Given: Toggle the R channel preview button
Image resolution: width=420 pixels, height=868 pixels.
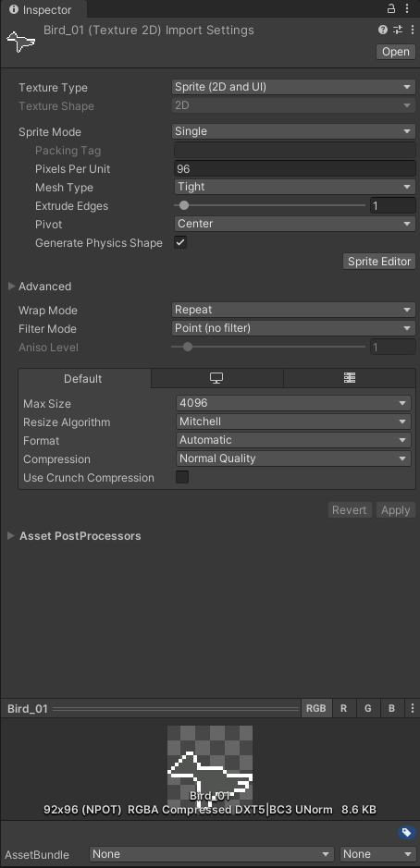Looking at the screenshot, I should pos(343,708).
